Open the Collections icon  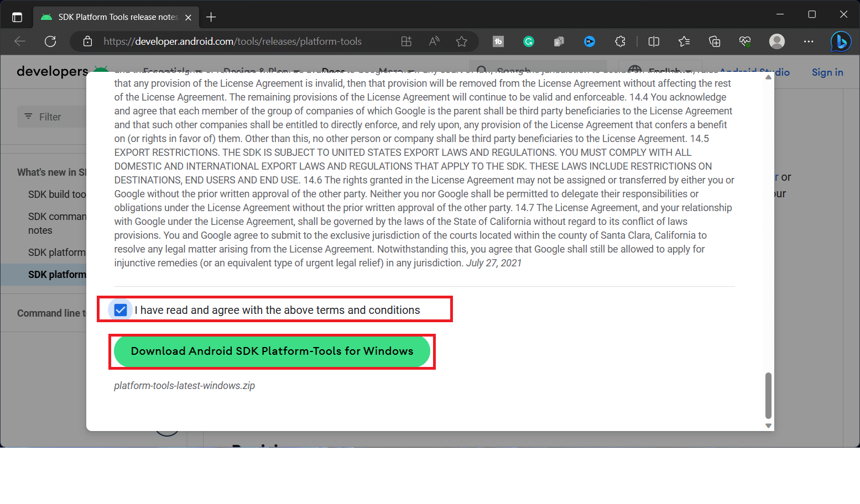tap(715, 41)
